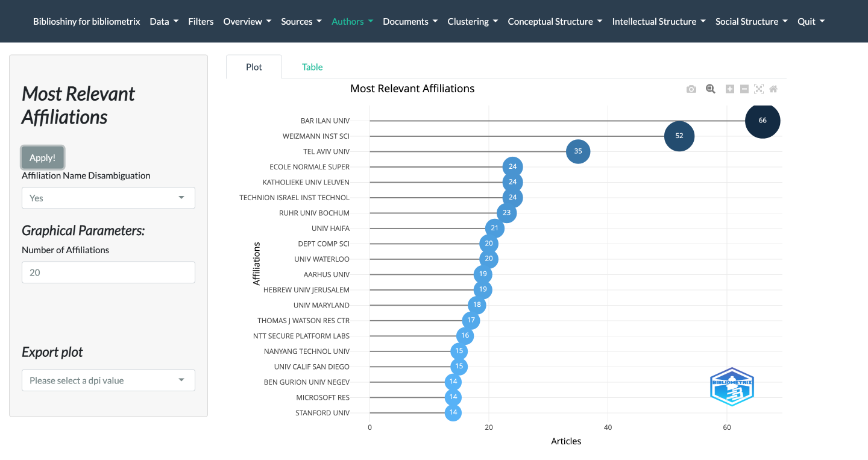The width and height of the screenshot is (868, 460).
Task: Click the Export plot heading
Action: click(x=52, y=352)
